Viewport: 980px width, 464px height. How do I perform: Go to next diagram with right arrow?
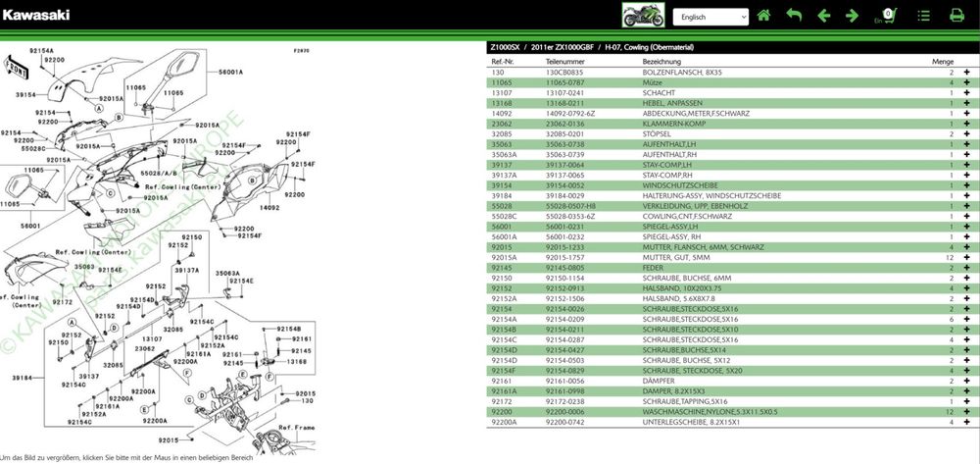[x=852, y=16]
